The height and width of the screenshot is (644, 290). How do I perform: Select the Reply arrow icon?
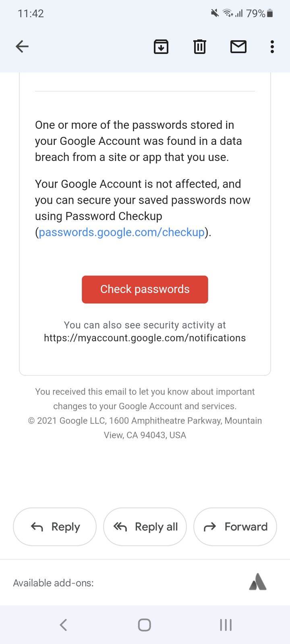pyautogui.click(x=37, y=526)
